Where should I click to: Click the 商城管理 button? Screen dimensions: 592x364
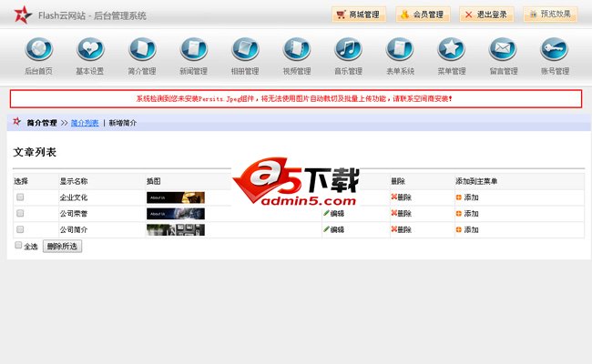point(359,15)
